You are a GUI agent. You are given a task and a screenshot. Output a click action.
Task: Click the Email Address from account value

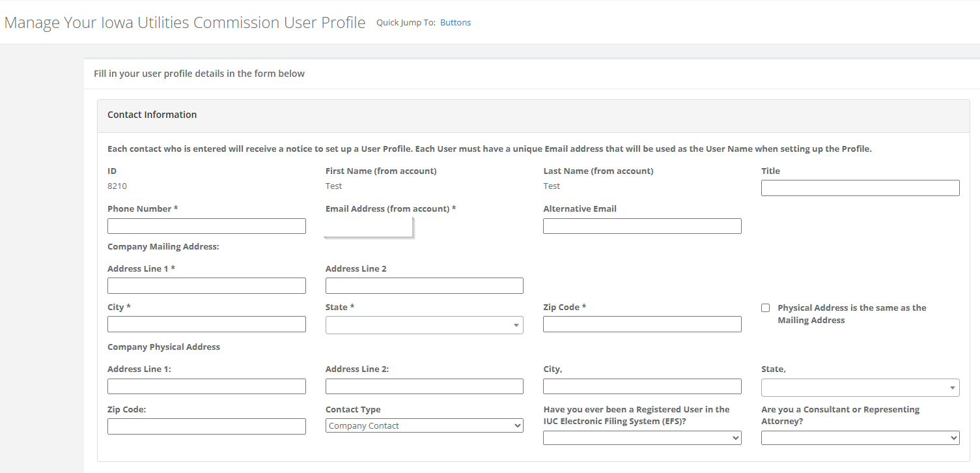[369, 227]
